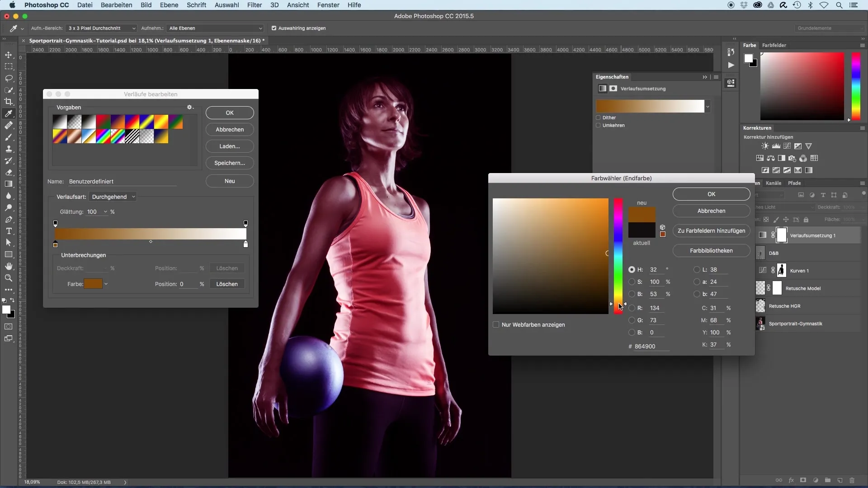Select the Eraser tool
This screenshot has width=868, height=488.
pyautogui.click(x=9, y=172)
